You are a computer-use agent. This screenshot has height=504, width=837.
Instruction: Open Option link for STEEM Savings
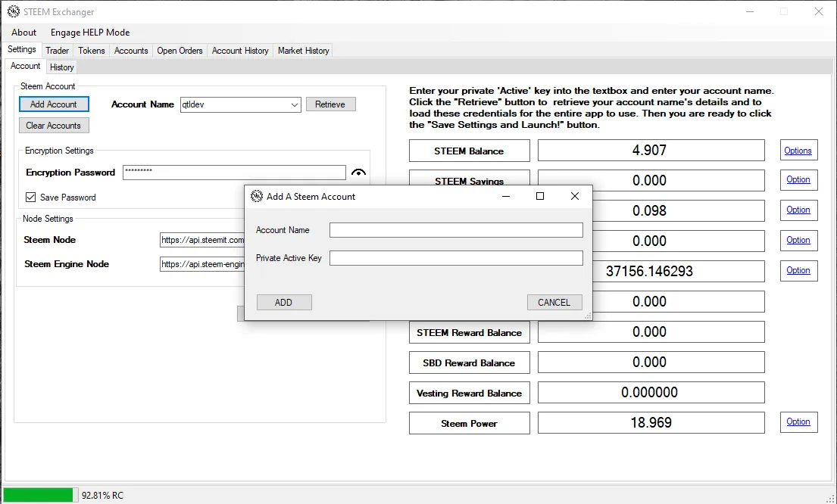[x=798, y=180]
